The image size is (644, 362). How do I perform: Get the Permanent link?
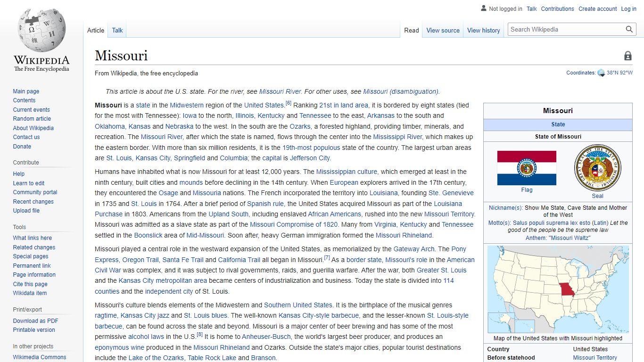point(32,266)
